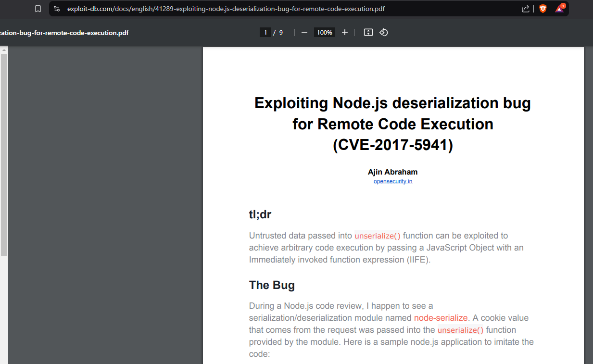Viewport: 593px width, 364px height.
Task: Click the exploit-db URL in address bar
Action: click(x=226, y=9)
